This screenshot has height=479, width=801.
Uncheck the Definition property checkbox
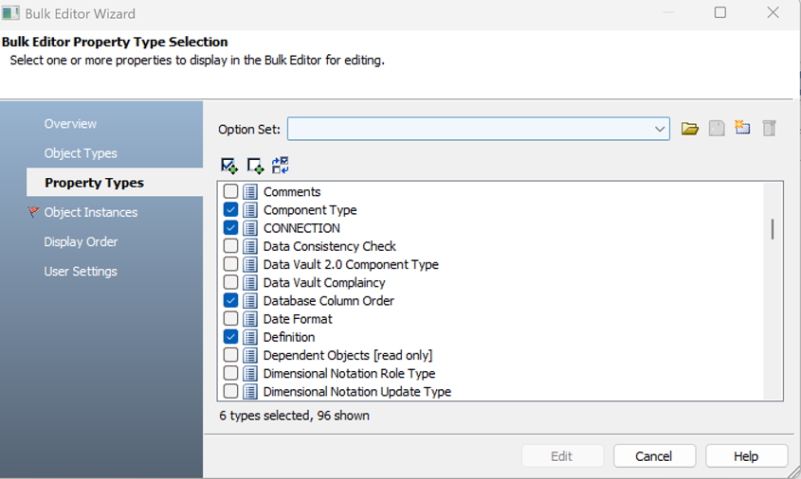pyautogui.click(x=231, y=337)
